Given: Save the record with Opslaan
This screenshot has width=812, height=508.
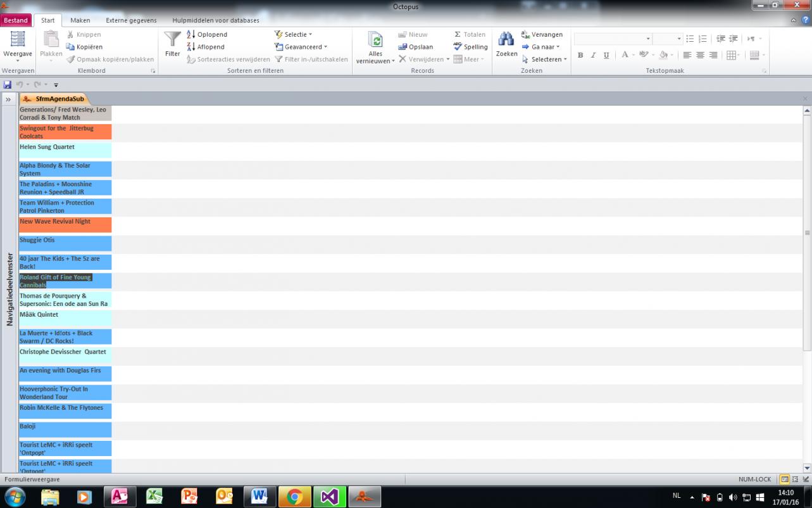Looking at the screenshot, I should 415,47.
